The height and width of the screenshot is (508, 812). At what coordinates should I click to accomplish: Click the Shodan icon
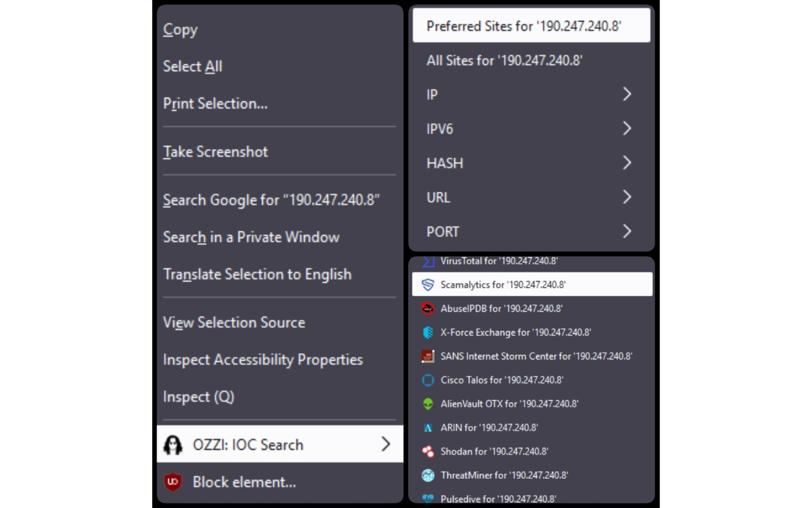428,451
